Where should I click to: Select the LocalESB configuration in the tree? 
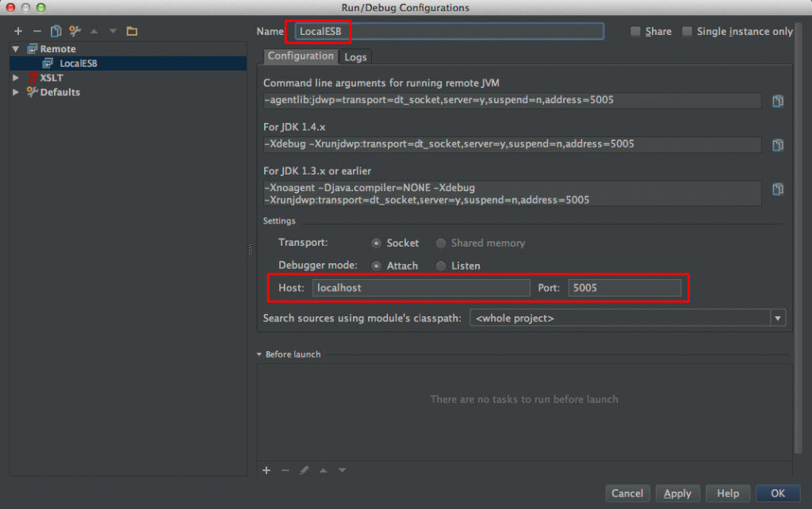[128, 63]
